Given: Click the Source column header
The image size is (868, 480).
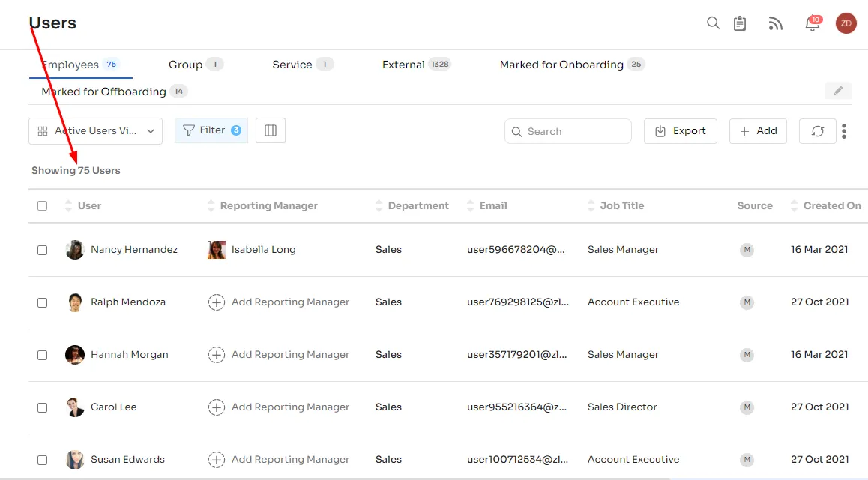Looking at the screenshot, I should click(x=755, y=206).
